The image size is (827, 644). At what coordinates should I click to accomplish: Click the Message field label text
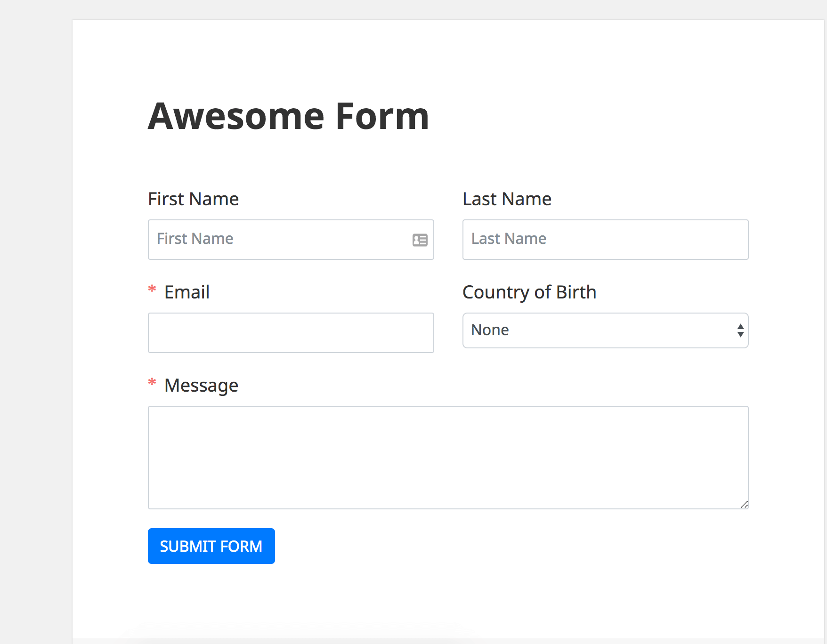(201, 386)
